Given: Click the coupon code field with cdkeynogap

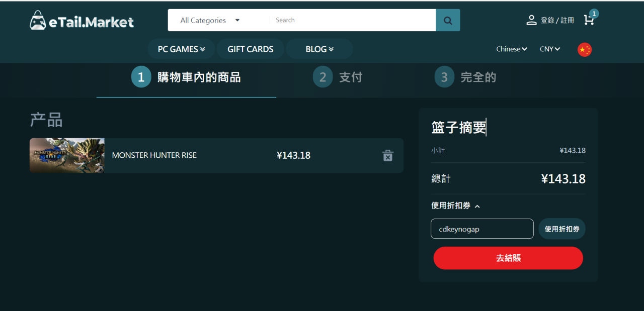Looking at the screenshot, I should coord(482,229).
